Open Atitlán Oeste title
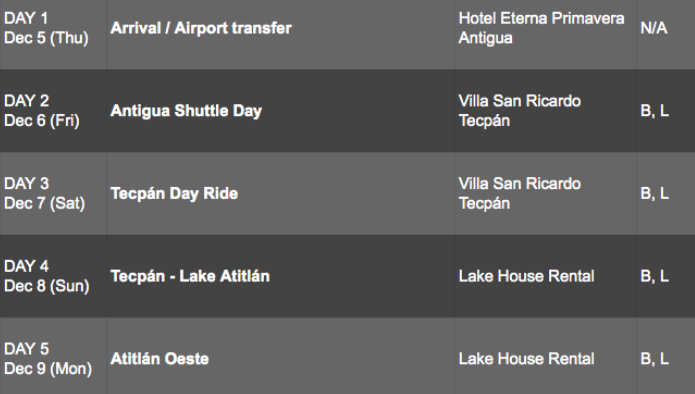Screen dimensions: 695x394 160,359
